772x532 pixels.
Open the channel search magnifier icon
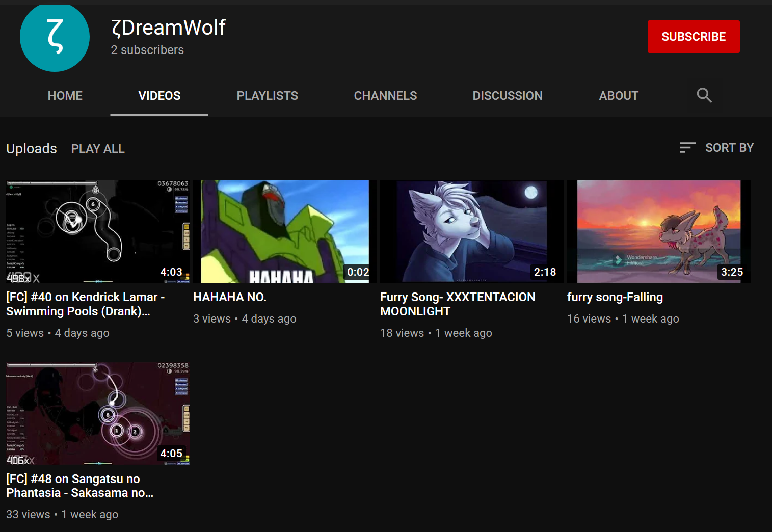(x=704, y=95)
